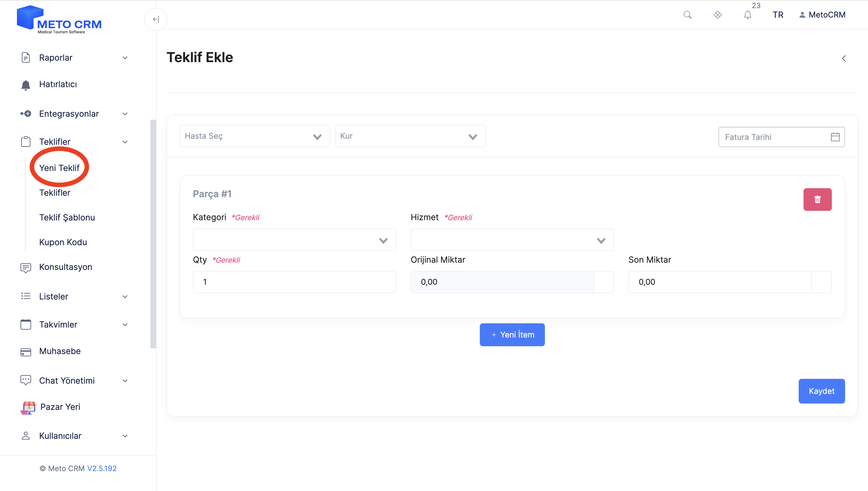Click the Kaydet button
Image resolution: width=868 pixels, height=491 pixels.
[821, 391]
